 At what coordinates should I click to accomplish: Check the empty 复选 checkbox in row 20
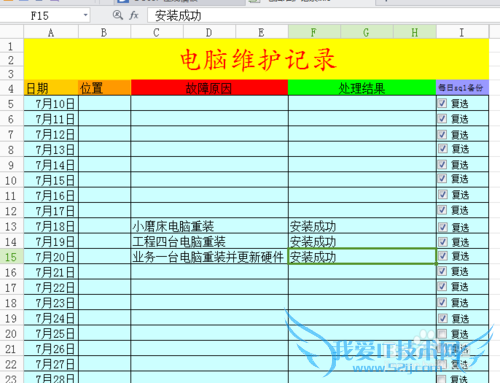point(442,334)
